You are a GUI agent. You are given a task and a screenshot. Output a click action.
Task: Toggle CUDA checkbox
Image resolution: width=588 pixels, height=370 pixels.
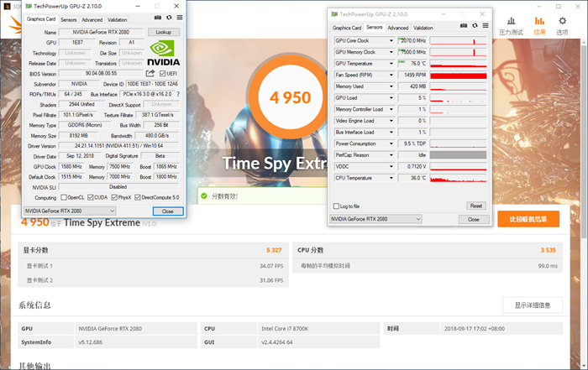tap(91, 197)
